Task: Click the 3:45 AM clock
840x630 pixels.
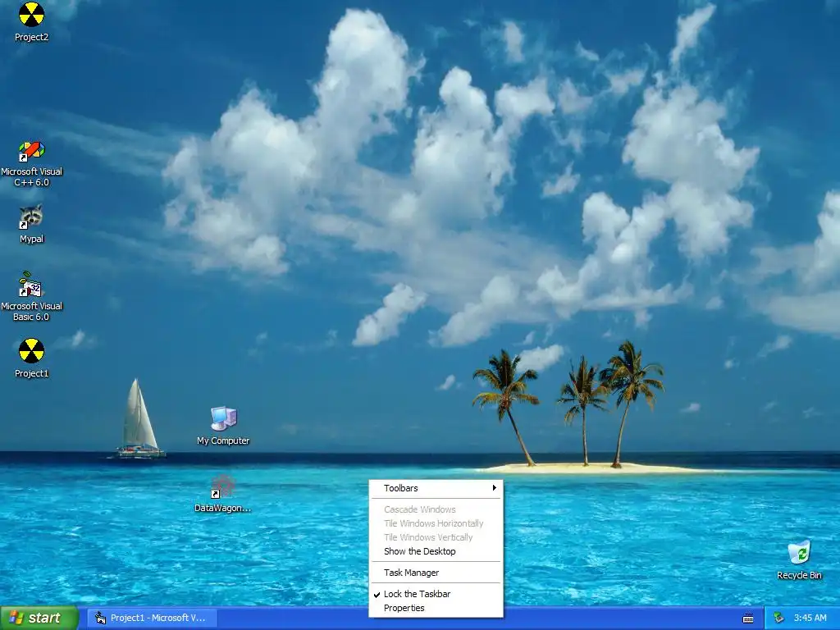Action: (x=810, y=618)
